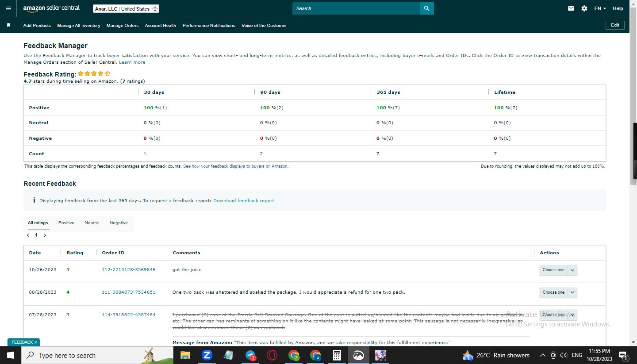Open the Windows Start menu

11,355
